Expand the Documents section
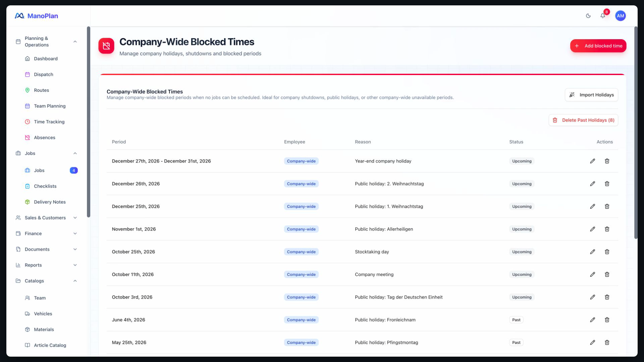 (x=46, y=249)
